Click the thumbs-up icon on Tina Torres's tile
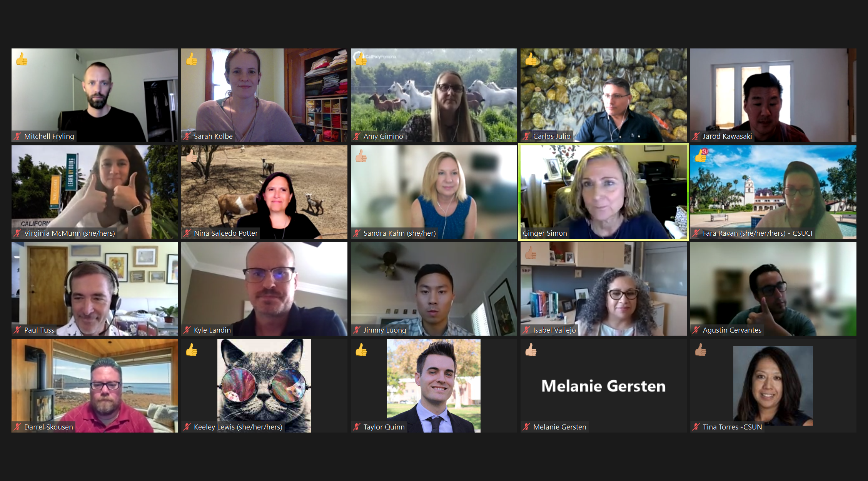 [x=701, y=350]
